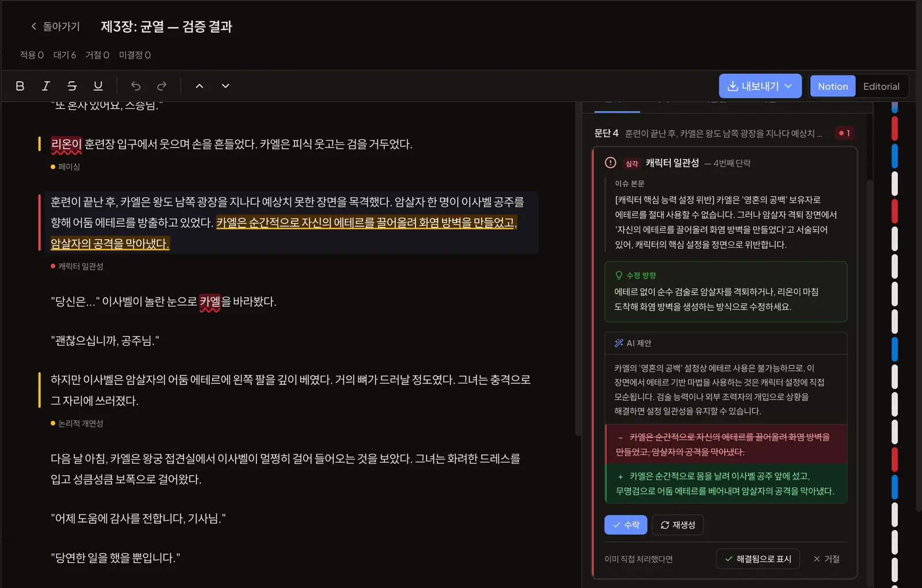Image resolution: width=922 pixels, height=588 pixels.
Task: Click the alert circle icon on issue card
Action: [x=610, y=163]
